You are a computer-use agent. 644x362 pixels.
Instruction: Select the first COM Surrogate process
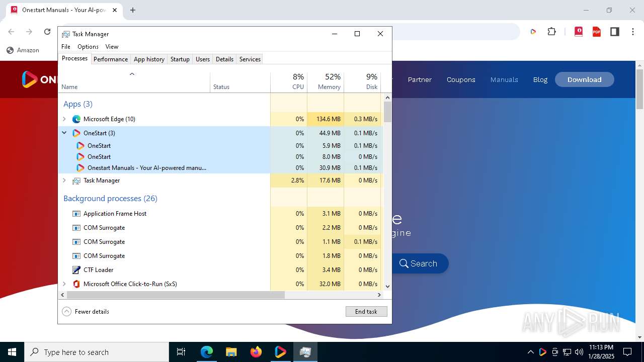164,228
